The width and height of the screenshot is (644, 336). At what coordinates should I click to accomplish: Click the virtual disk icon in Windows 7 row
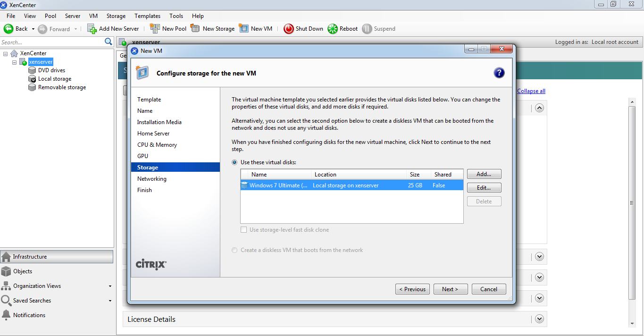[244, 185]
